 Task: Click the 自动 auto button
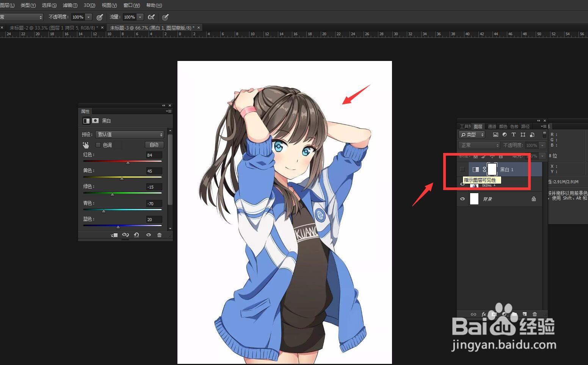pos(154,145)
